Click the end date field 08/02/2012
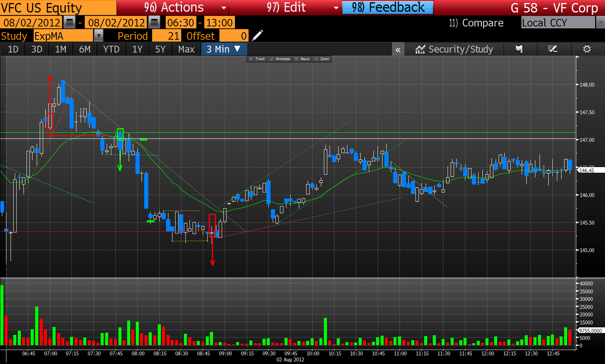The height and width of the screenshot is (364, 605). tap(117, 23)
